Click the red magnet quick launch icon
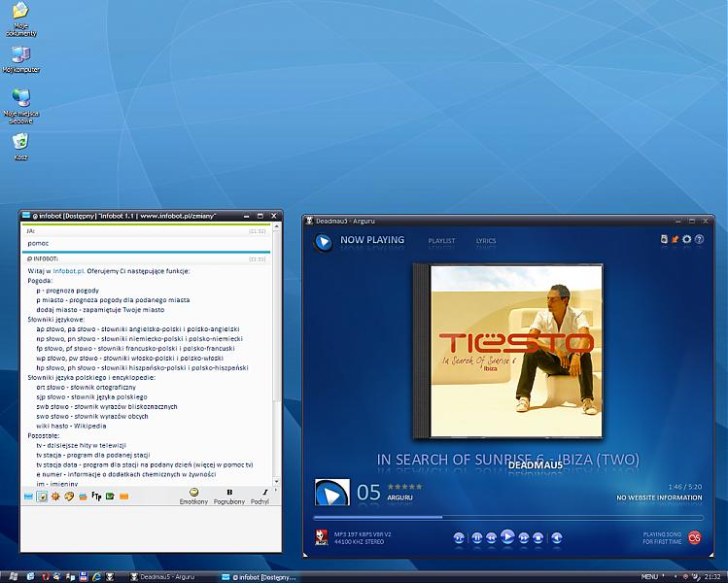 pos(44,576)
